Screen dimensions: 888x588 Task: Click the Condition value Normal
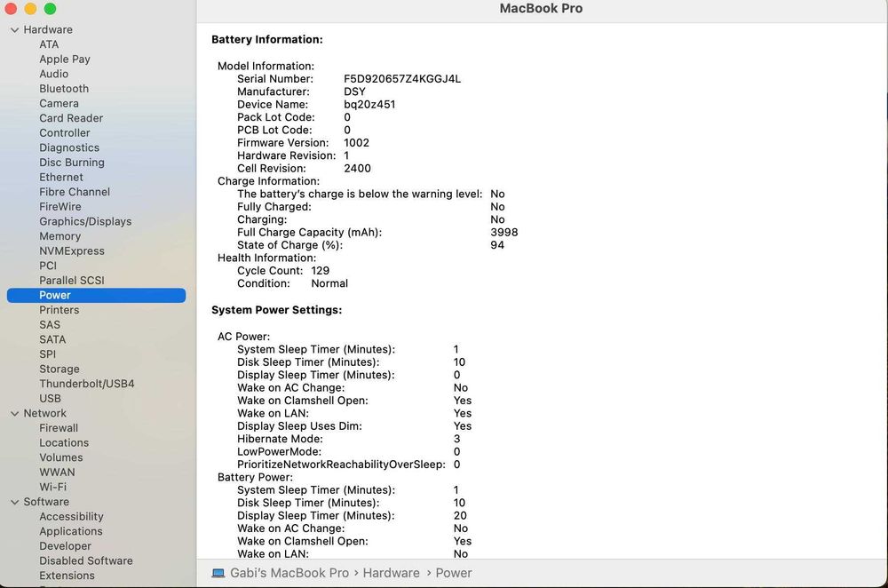[329, 283]
